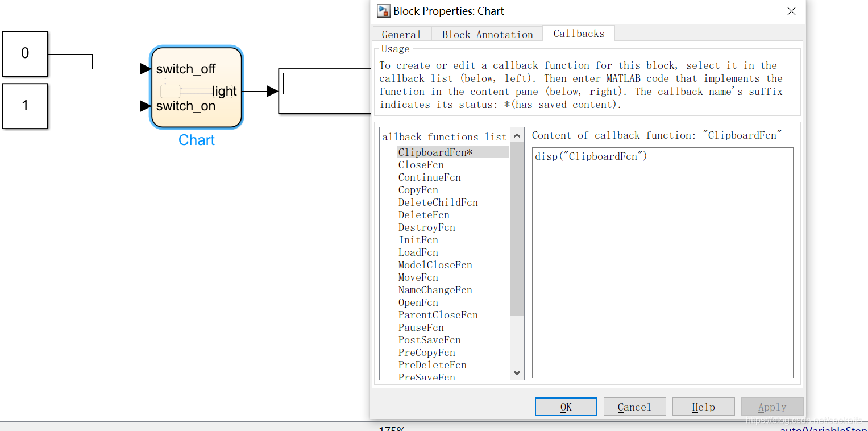Open the Block Annotation tab
Image resolution: width=868 pixels, height=431 pixels.
(487, 34)
